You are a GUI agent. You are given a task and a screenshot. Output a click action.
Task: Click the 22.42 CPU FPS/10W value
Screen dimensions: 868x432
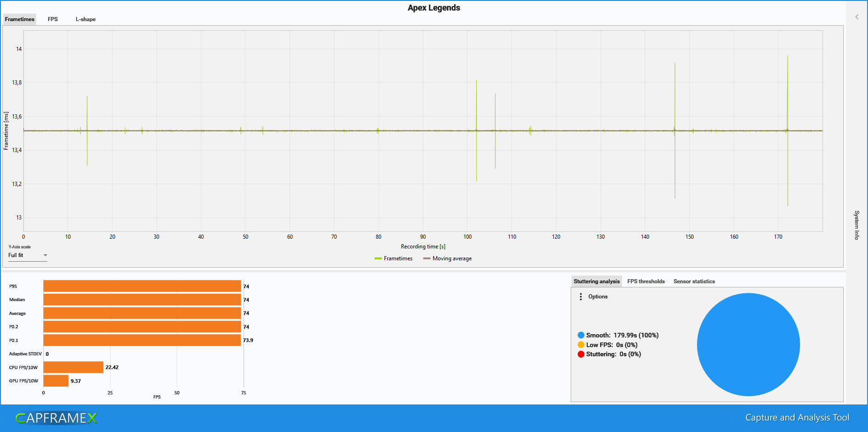112,367
